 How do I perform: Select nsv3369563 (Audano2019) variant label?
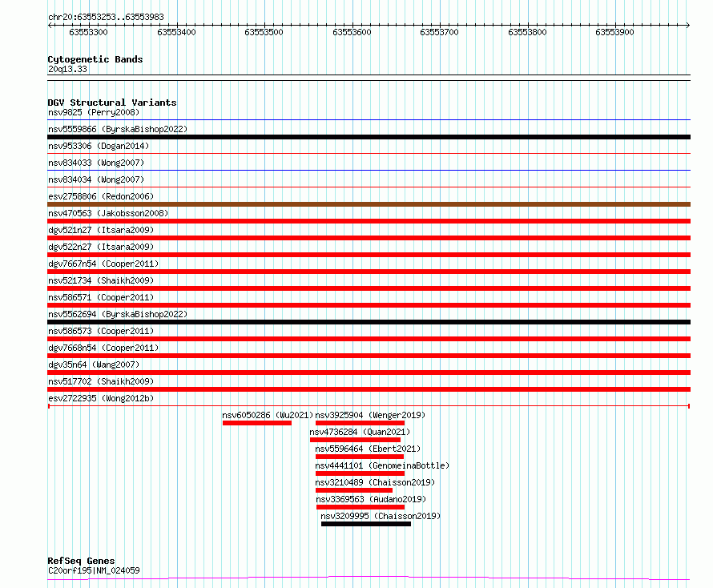371,499
